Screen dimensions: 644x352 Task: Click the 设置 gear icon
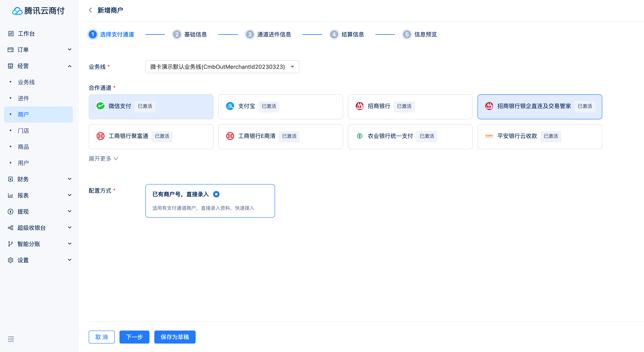coord(11,260)
